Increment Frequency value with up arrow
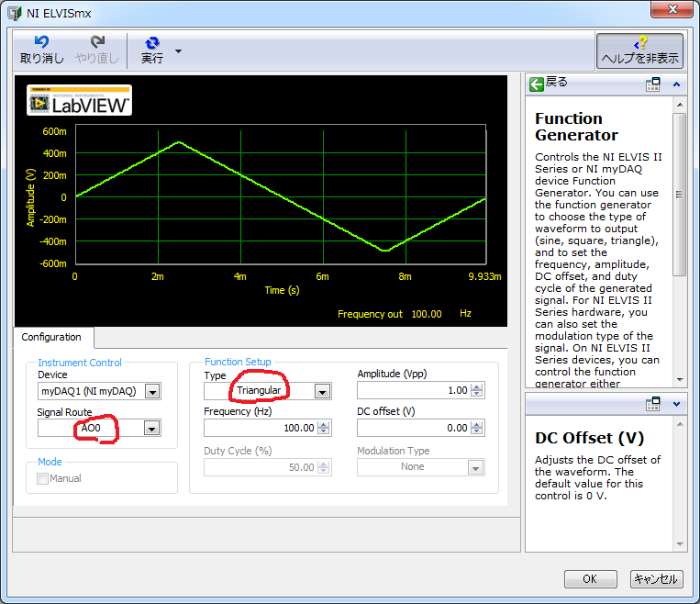This screenshot has height=604, width=700. (324, 424)
